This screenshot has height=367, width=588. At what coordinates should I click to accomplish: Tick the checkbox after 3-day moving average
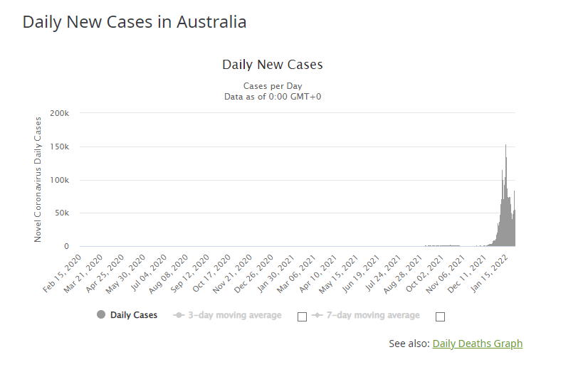302,317
